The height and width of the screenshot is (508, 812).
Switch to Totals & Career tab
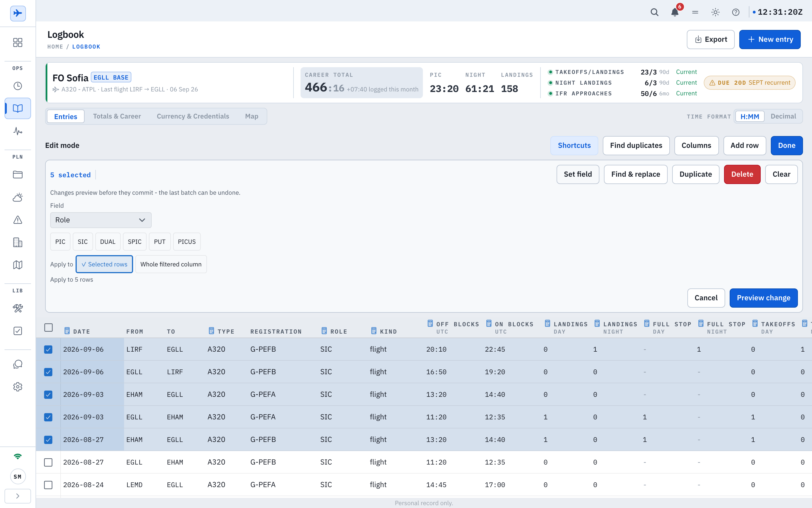(117, 117)
